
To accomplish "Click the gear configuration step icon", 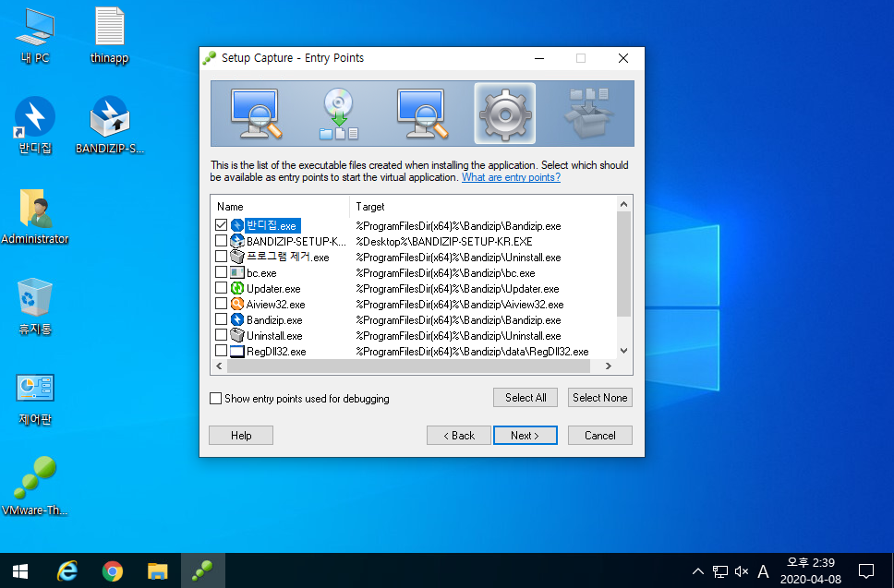I will tap(504, 114).
